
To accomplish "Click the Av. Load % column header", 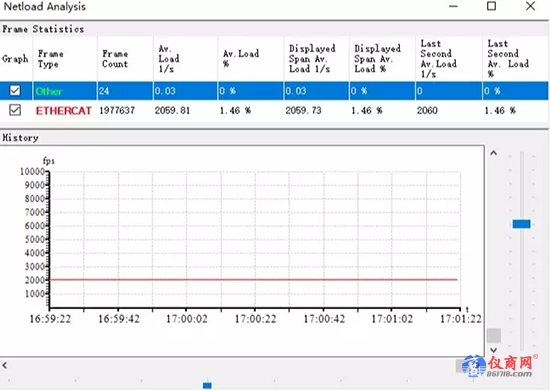I will tap(250, 59).
